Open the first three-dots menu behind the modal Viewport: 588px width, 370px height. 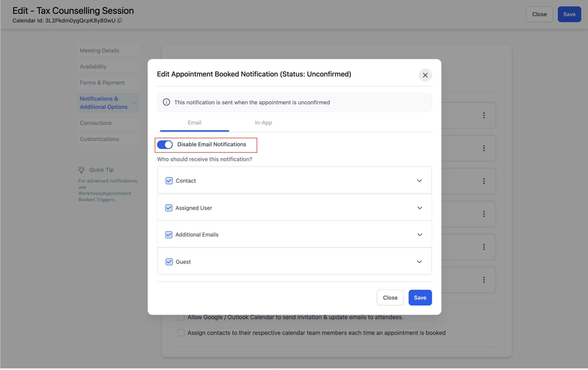coord(484,115)
